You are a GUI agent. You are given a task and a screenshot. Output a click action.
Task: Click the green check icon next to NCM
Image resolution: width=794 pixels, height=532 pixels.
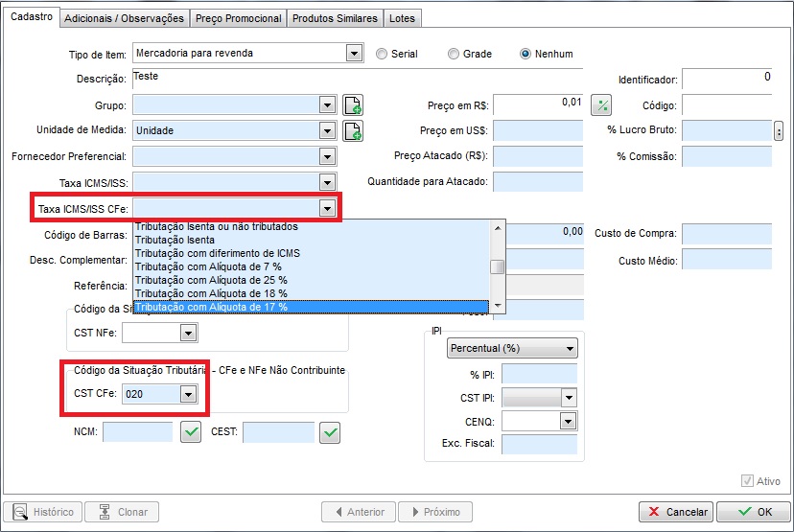pos(192,432)
